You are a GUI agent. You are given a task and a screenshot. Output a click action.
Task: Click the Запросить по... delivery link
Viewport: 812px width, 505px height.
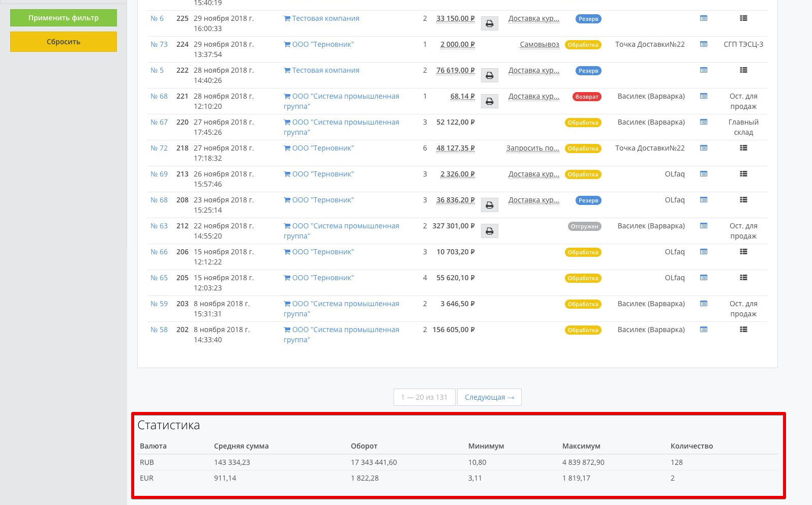[532, 148]
